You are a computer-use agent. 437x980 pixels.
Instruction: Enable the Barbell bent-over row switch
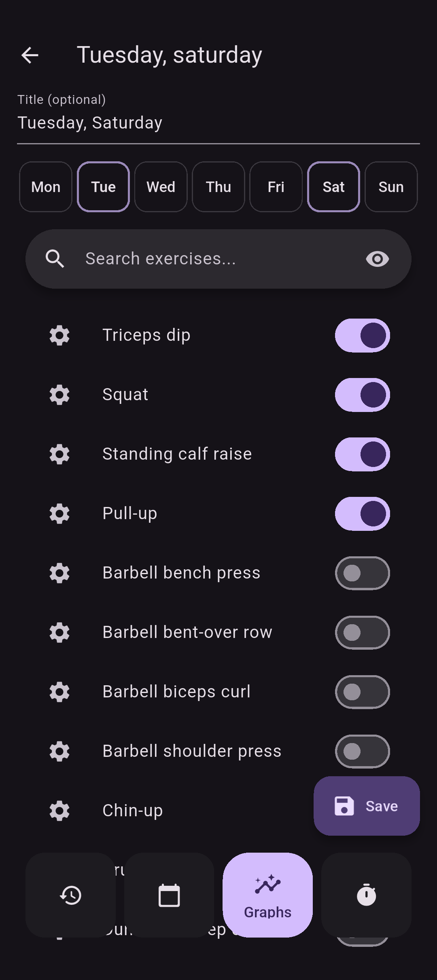(x=362, y=632)
